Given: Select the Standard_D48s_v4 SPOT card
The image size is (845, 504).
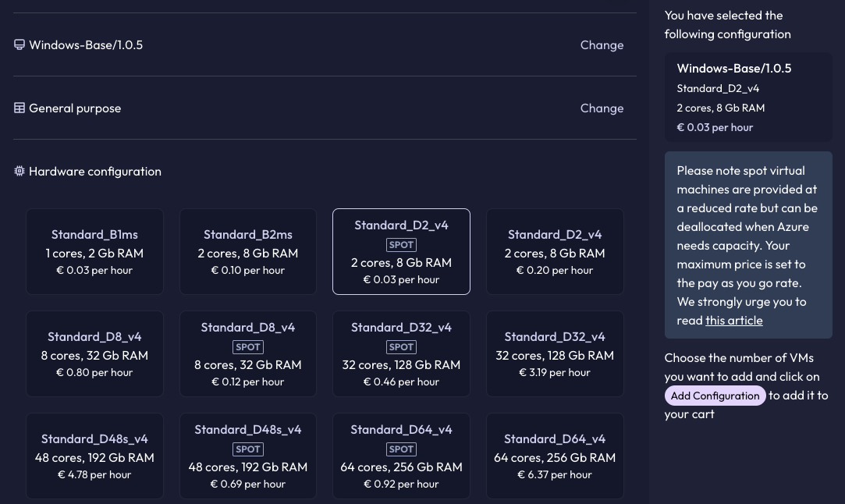Looking at the screenshot, I should [248, 456].
